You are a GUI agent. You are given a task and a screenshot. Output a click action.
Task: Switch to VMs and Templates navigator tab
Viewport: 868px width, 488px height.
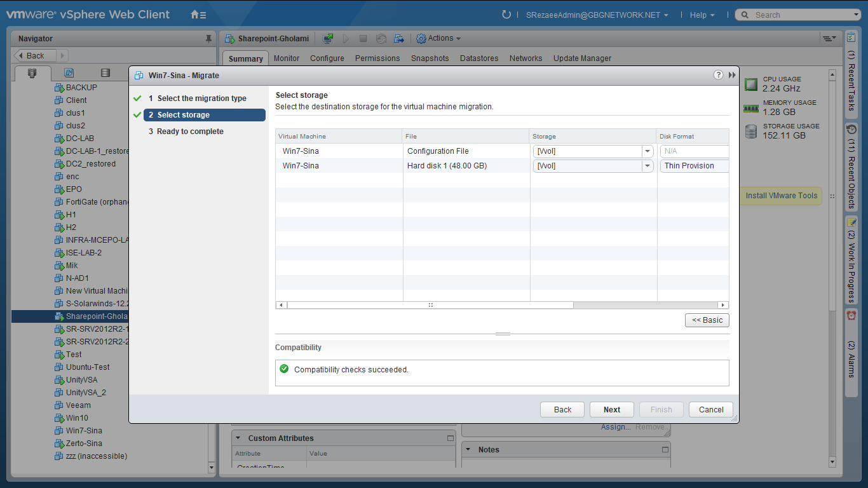click(69, 73)
